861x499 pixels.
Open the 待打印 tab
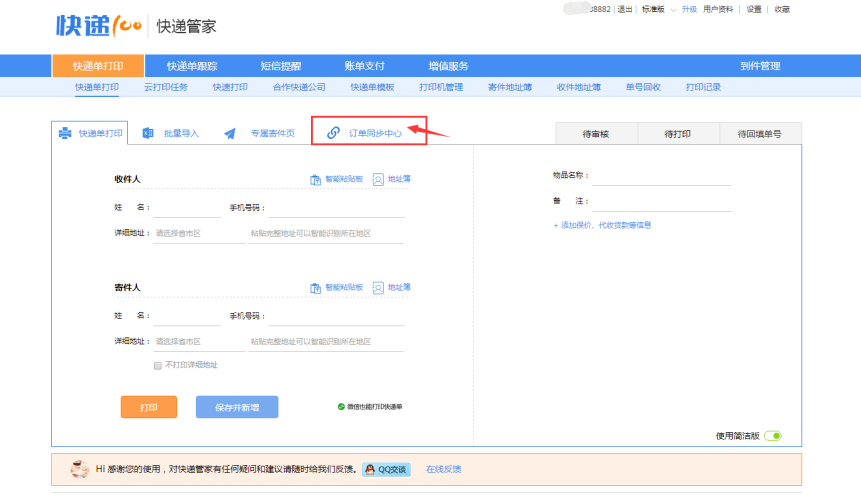click(x=678, y=133)
